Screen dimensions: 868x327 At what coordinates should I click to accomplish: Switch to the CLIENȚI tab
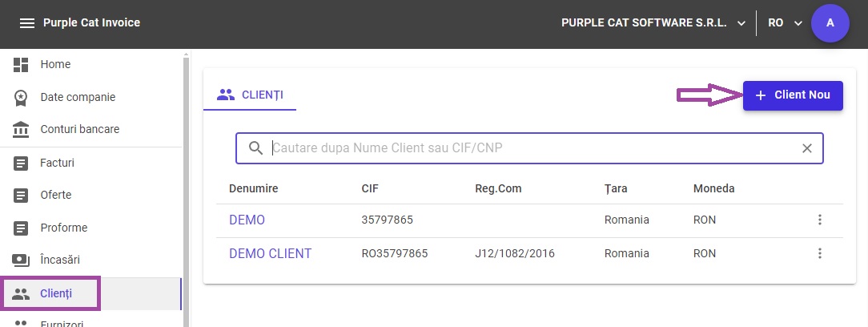click(250, 95)
